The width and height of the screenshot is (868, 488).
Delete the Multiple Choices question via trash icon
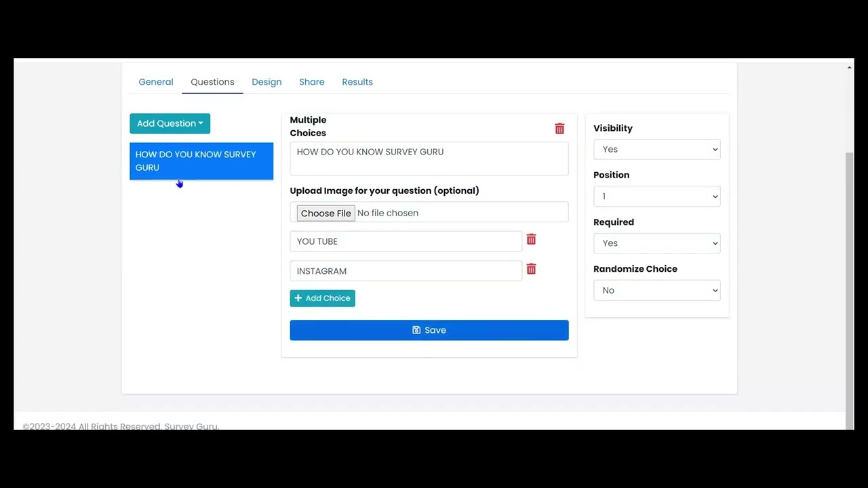559,129
